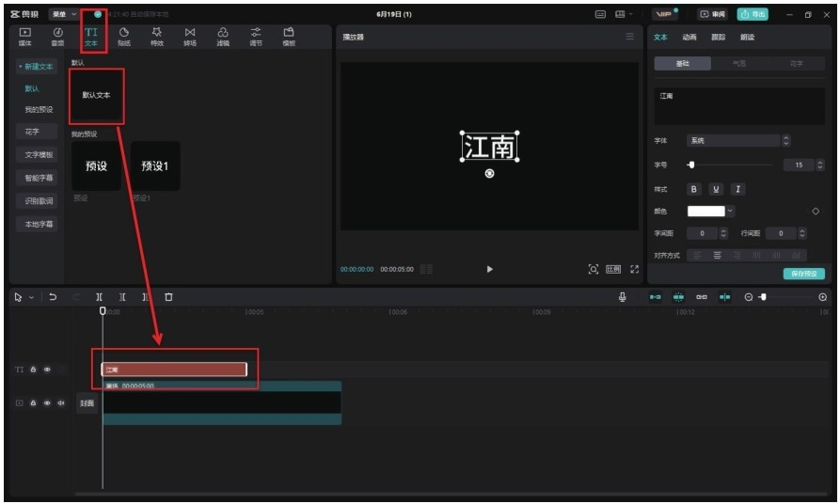The width and height of the screenshot is (840, 504).
Task: Toggle underline text style
Action: 716,189
